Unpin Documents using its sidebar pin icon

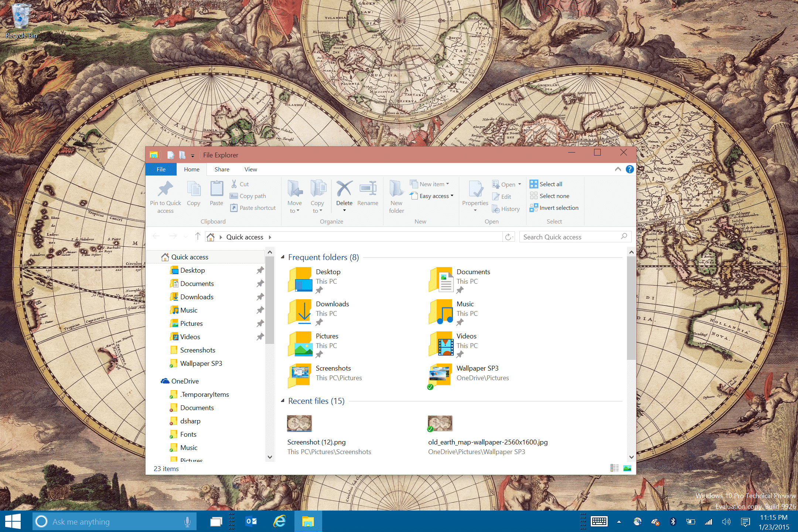click(x=260, y=284)
